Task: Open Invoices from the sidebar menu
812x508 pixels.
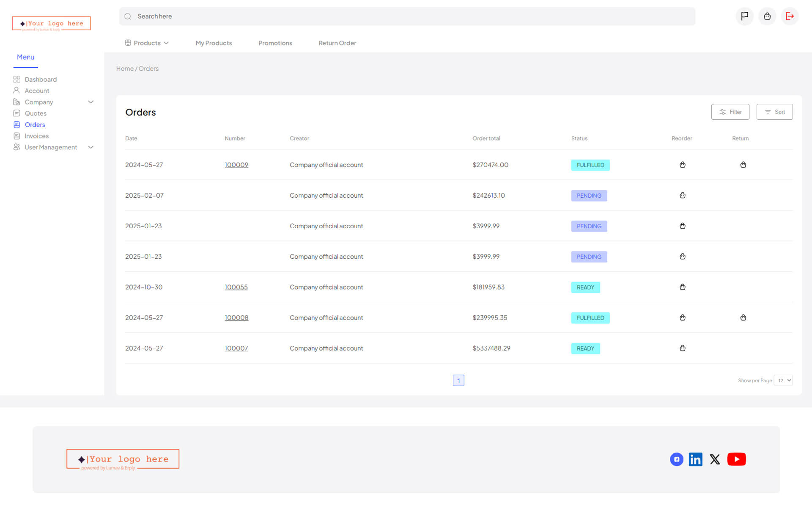Action: (36, 136)
